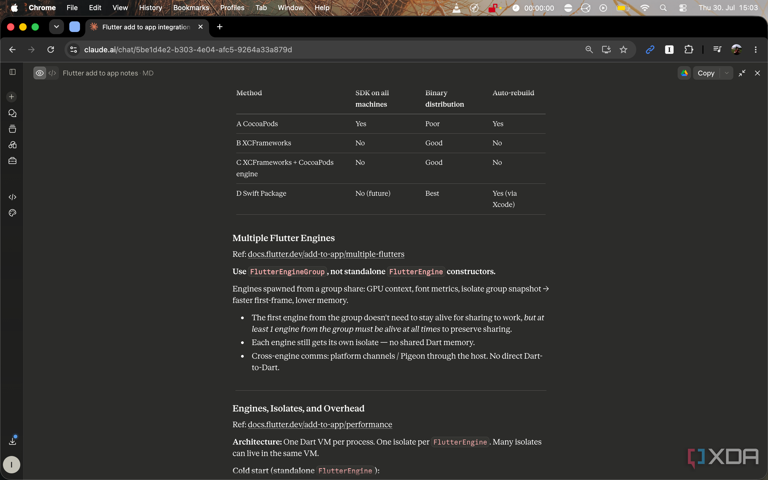Screen dimensions: 768x480
Task: Open Spotlight search in menu bar
Action: pos(663,7)
